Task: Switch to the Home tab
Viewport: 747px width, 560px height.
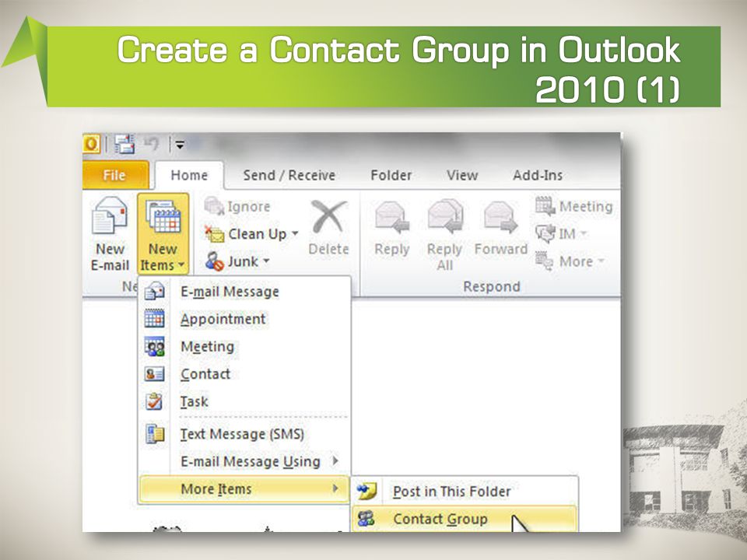Action: click(189, 175)
